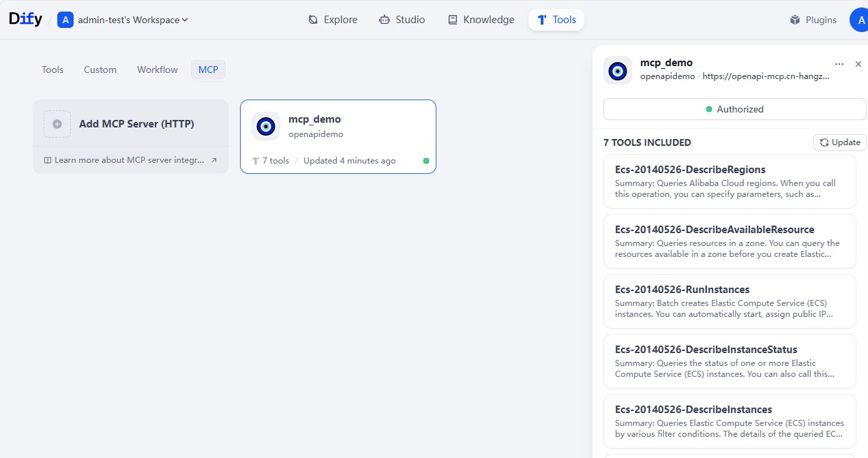Click the book icon beside Learn more link

[48, 160]
